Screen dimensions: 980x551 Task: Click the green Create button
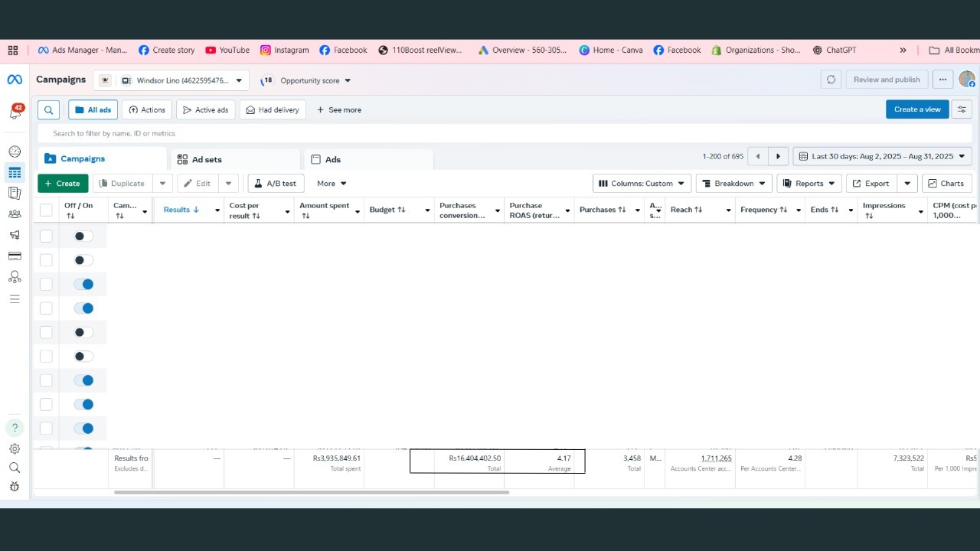point(63,184)
